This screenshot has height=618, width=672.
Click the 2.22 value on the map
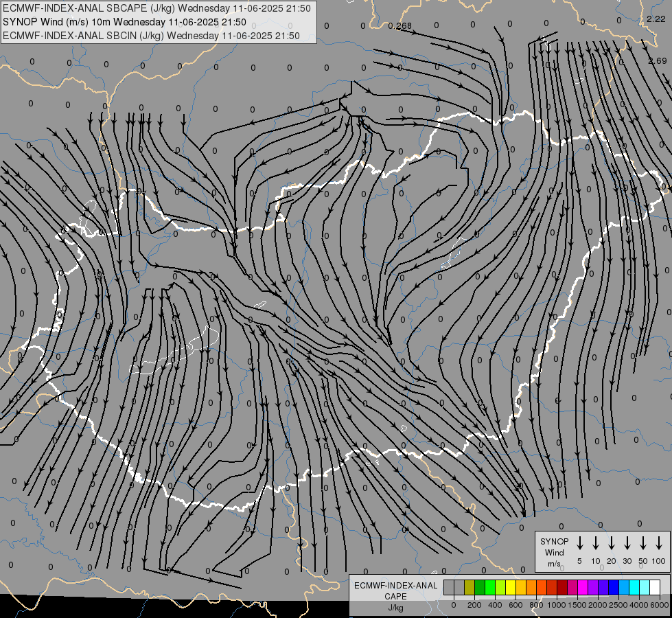(656, 19)
